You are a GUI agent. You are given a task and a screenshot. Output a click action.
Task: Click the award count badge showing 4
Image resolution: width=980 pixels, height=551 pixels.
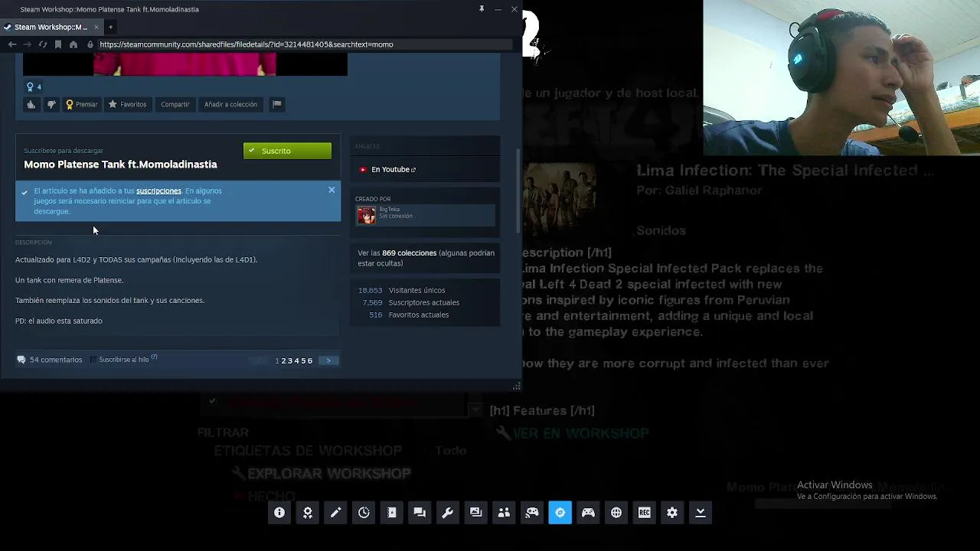[x=34, y=86]
